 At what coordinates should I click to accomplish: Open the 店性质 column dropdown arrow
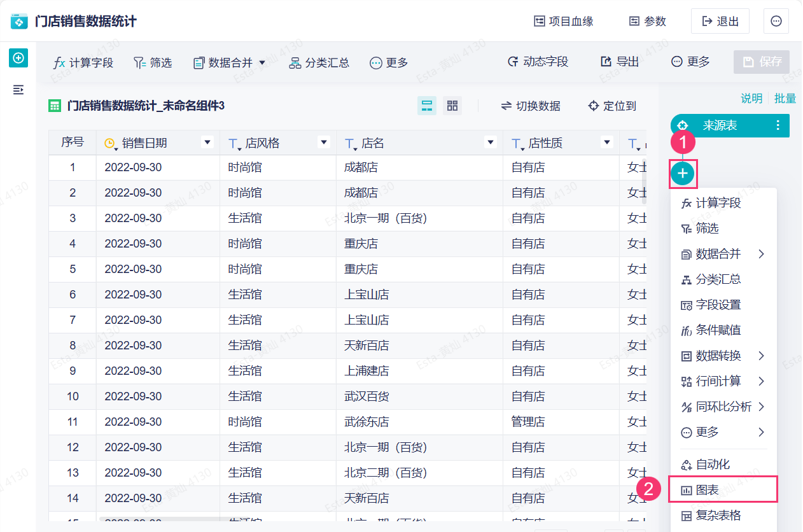(x=607, y=143)
